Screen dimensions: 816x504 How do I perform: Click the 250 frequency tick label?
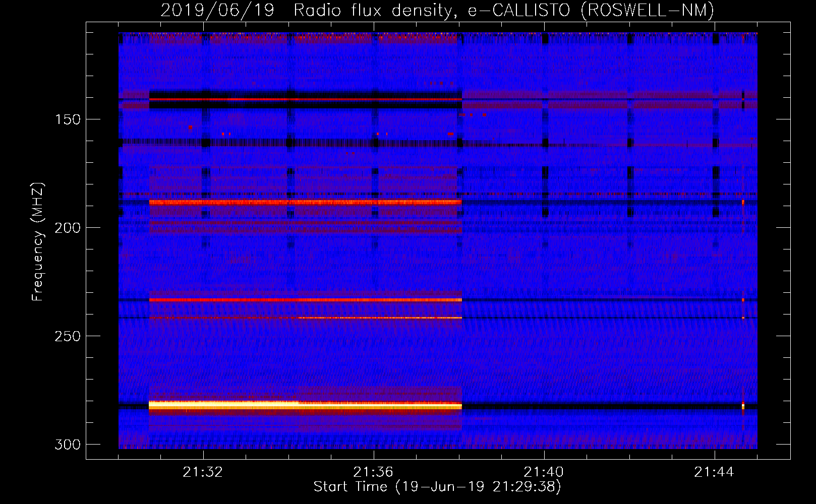click(x=68, y=336)
